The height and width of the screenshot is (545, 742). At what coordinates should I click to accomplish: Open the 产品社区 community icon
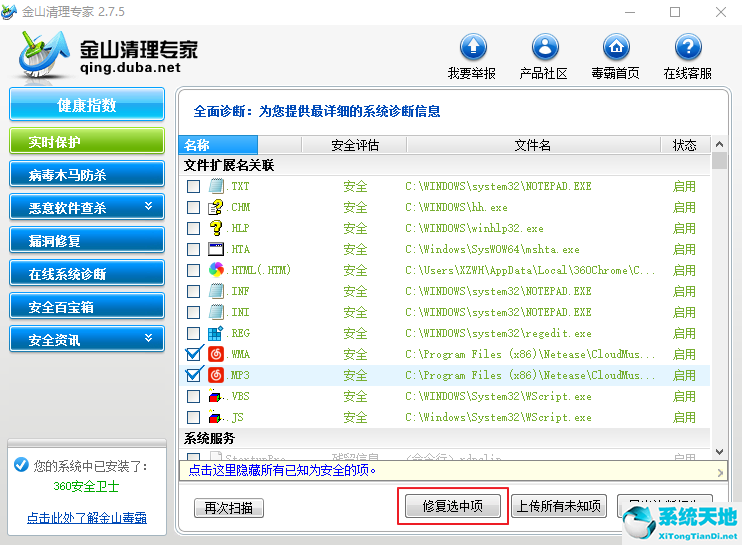[x=545, y=47]
